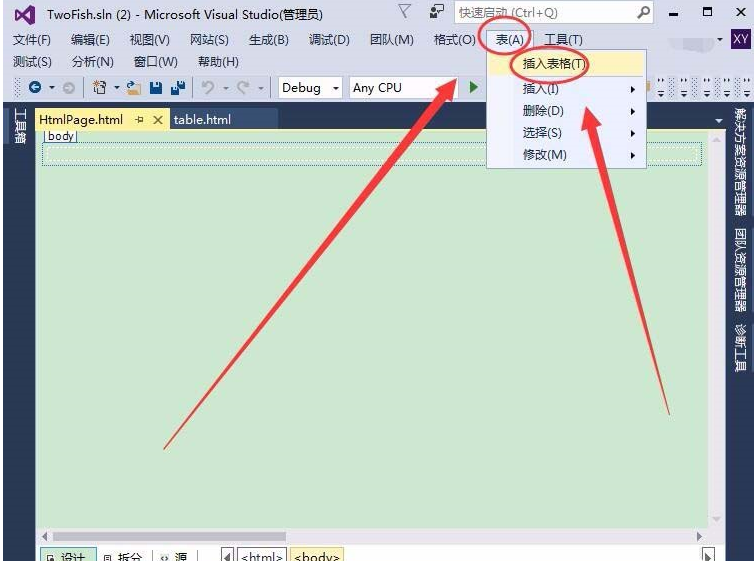
Task: Open the Table (表) menu
Action: [x=509, y=39]
